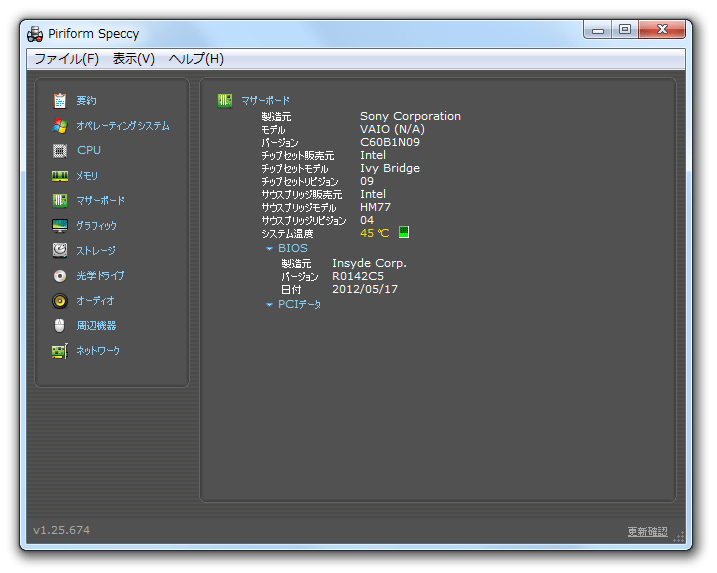717x573 pixels.
Task: Click the window resize grip corner
Action: coord(679,537)
